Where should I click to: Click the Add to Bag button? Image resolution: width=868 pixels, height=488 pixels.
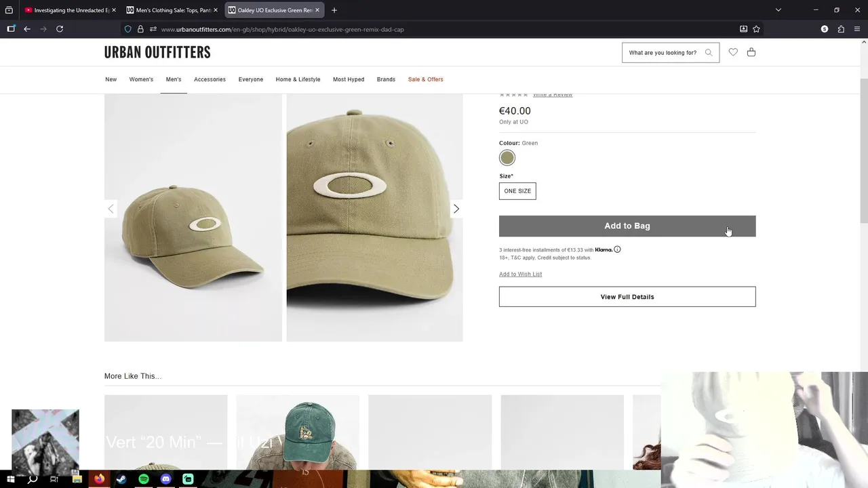[627, 226]
